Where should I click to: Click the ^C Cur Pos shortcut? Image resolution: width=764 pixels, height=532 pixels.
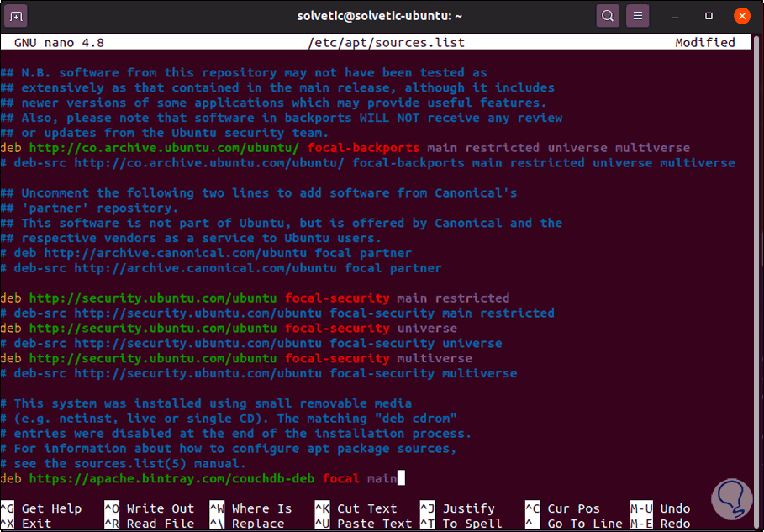[x=562, y=508]
